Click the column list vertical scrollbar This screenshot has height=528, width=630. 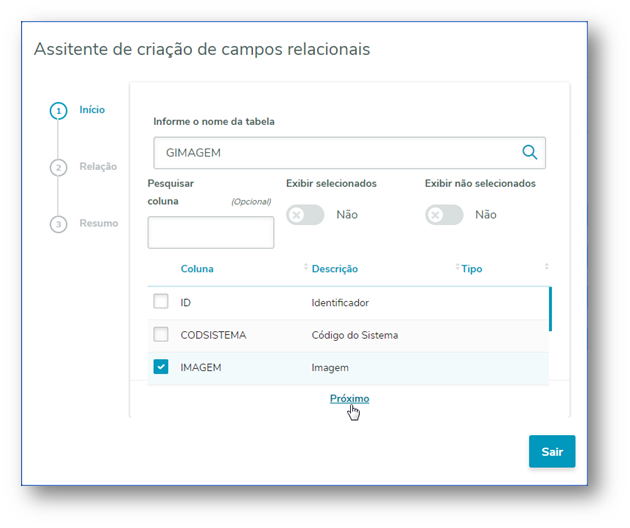point(550,309)
